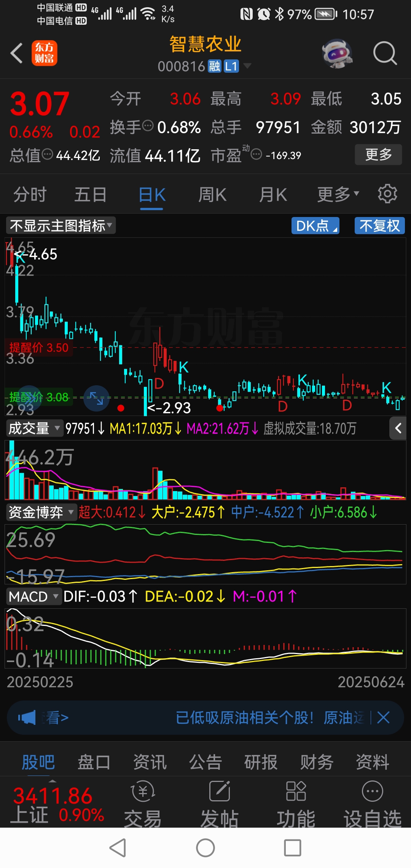This screenshot has width=411, height=868.
Task: Open MACD indicator dropdown
Action: point(34,596)
